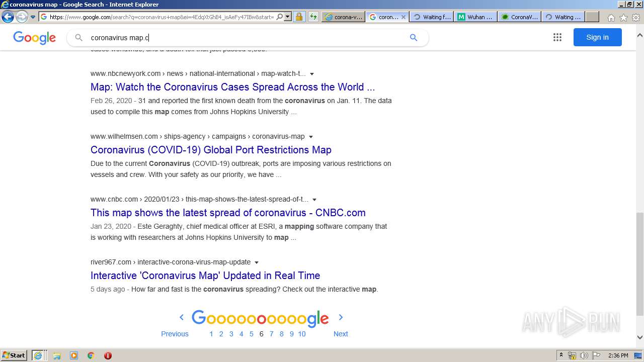The image size is (644, 362).
Task: Open the IE Tools gear icon
Action: click(636, 18)
